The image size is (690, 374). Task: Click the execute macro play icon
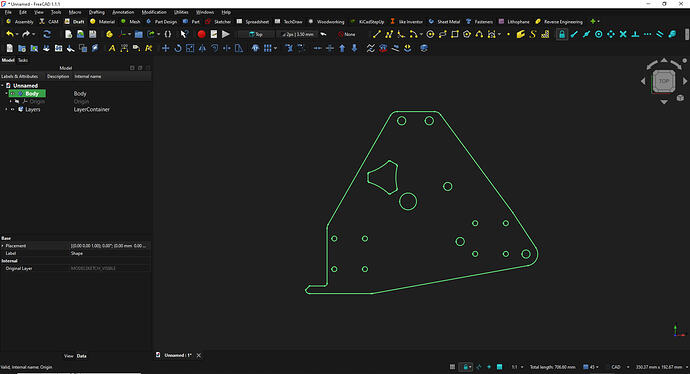pyautogui.click(x=226, y=34)
